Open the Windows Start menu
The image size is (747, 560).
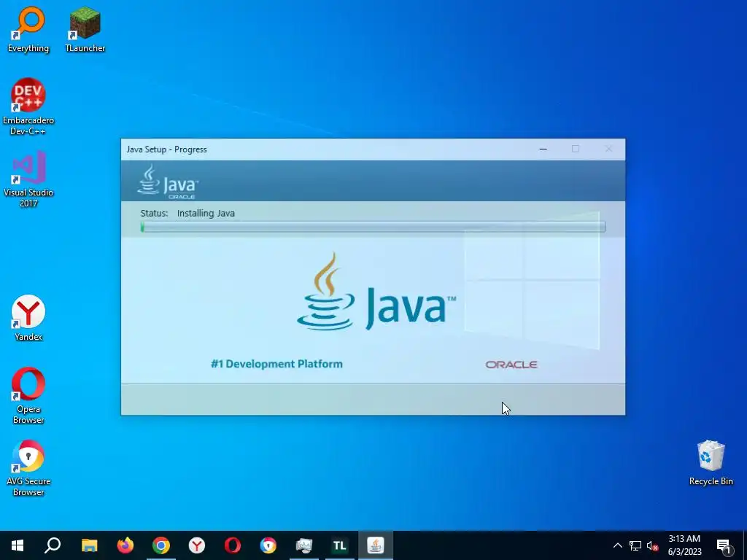tap(18, 545)
